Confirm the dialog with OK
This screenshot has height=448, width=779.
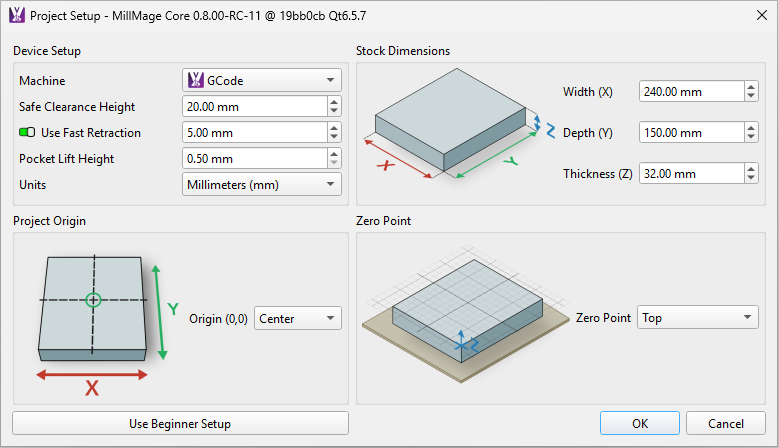tap(640, 424)
